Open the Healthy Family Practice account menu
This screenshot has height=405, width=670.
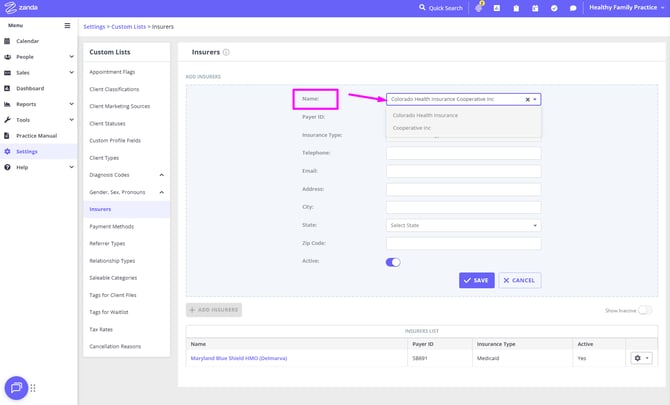click(626, 8)
